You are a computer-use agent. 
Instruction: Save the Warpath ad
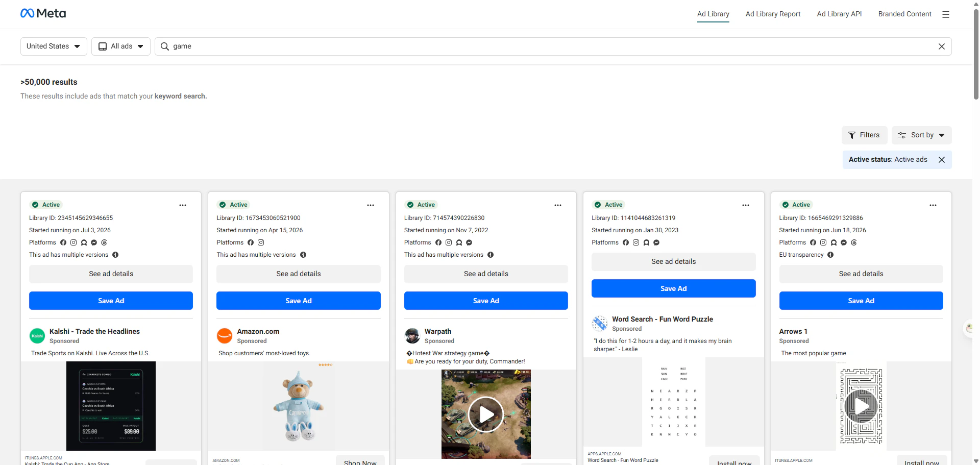coord(486,301)
